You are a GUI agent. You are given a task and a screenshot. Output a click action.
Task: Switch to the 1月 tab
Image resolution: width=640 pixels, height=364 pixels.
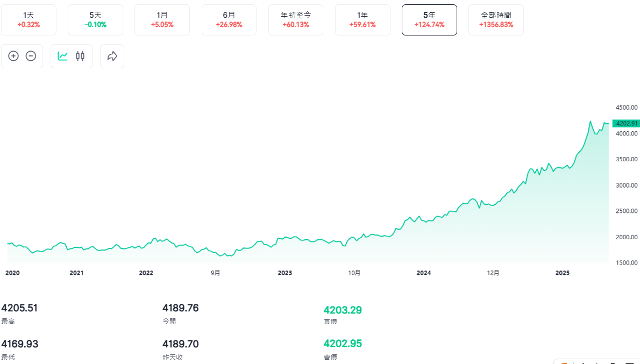[162, 19]
